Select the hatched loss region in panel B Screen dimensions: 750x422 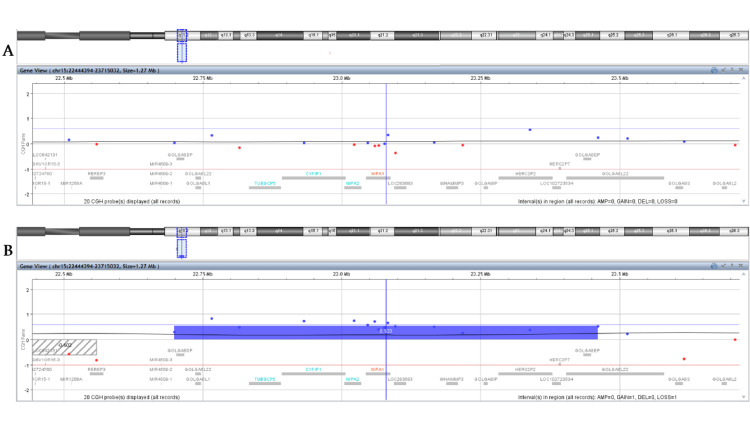65,347
